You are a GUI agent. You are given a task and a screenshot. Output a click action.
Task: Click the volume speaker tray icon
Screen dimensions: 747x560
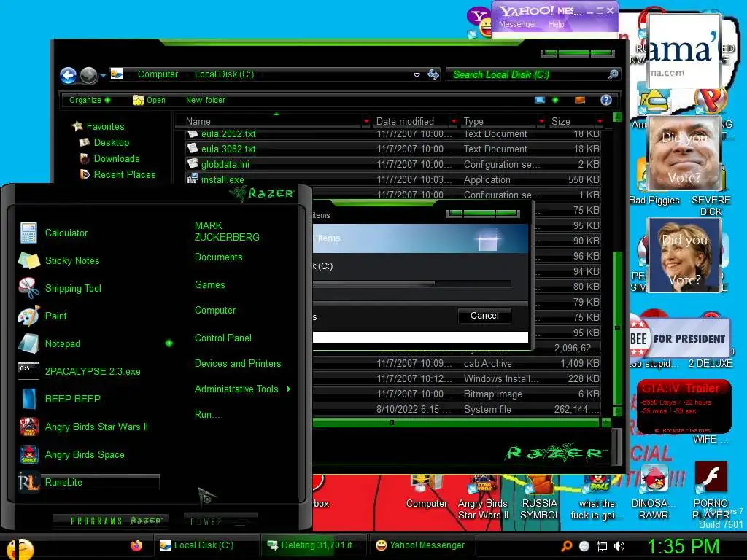tap(619, 546)
